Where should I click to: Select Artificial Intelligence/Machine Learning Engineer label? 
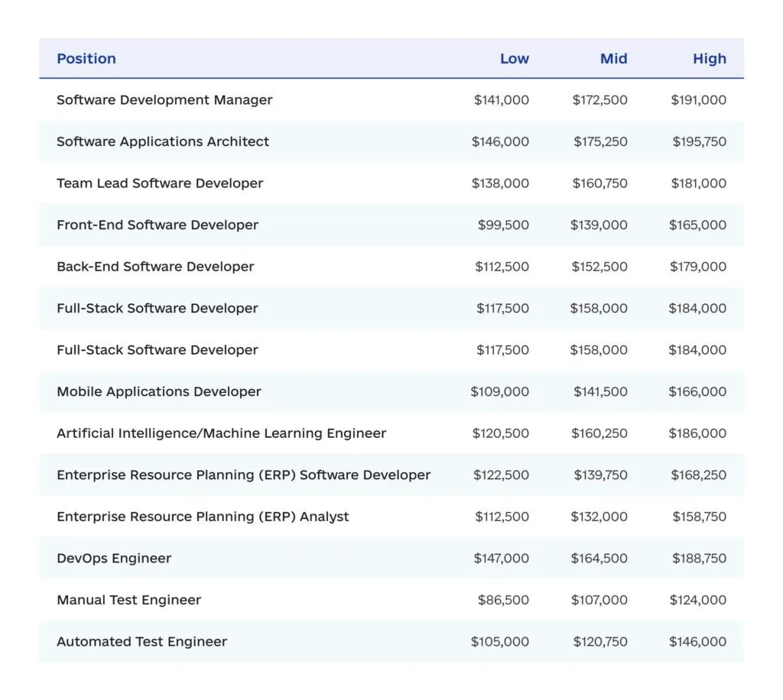click(221, 433)
